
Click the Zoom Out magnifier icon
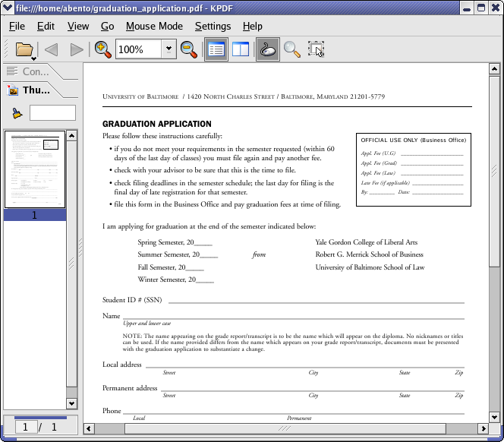(x=189, y=49)
